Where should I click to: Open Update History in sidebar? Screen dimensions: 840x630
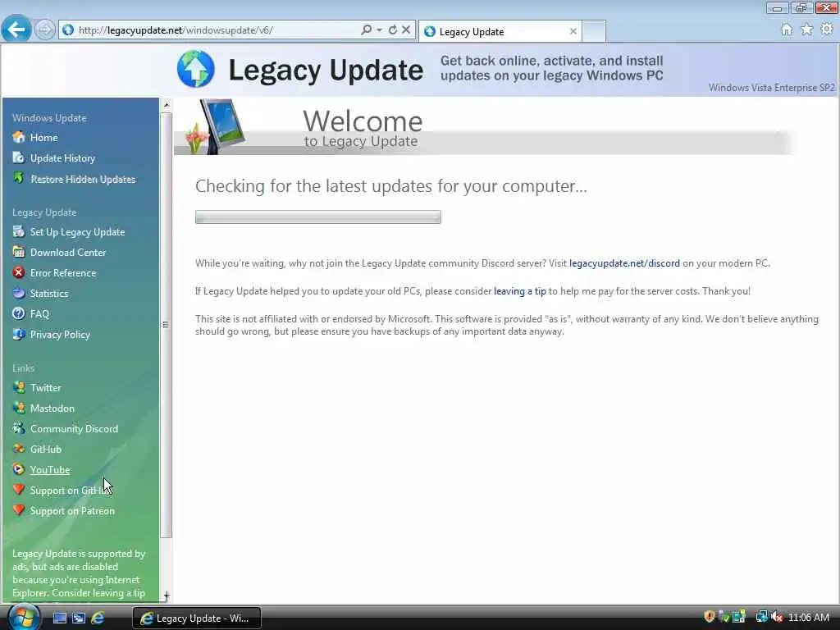[x=62, y=158]
